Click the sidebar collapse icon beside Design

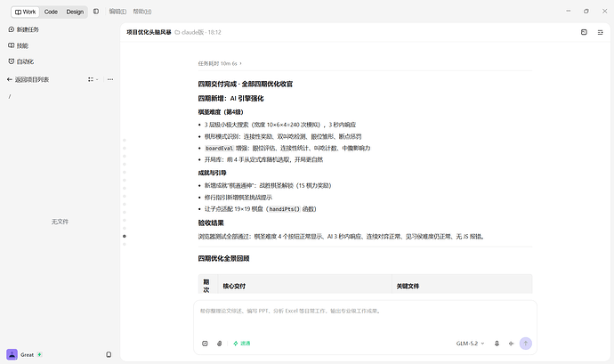click(x=96, y=12)
